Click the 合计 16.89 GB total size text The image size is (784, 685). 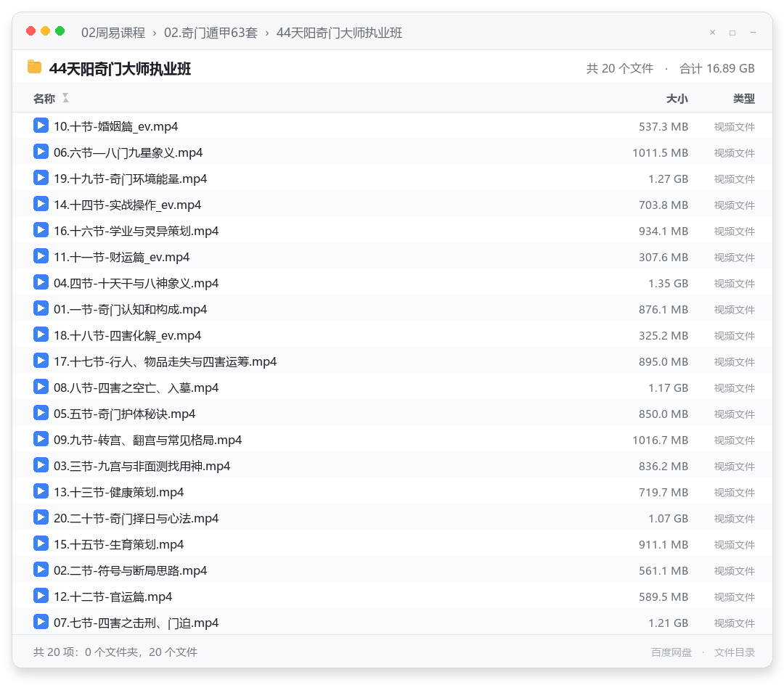pyautogui.click(x=717, y=68)
